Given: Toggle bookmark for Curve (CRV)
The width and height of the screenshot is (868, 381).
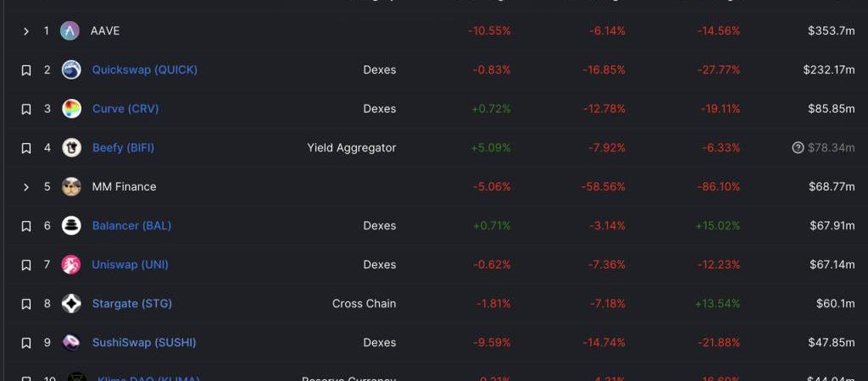Looking at the screenshot, I should [26, 109].
